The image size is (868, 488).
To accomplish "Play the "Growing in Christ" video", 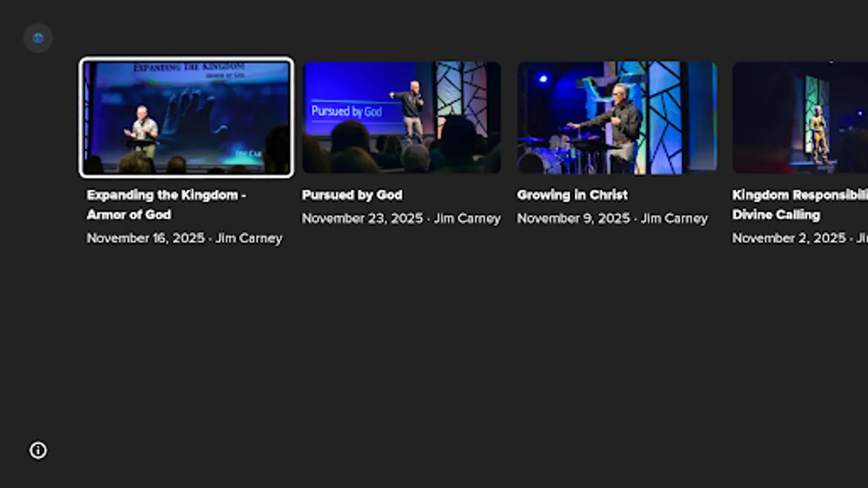I will pyautogui.click(x=617, y=118).
